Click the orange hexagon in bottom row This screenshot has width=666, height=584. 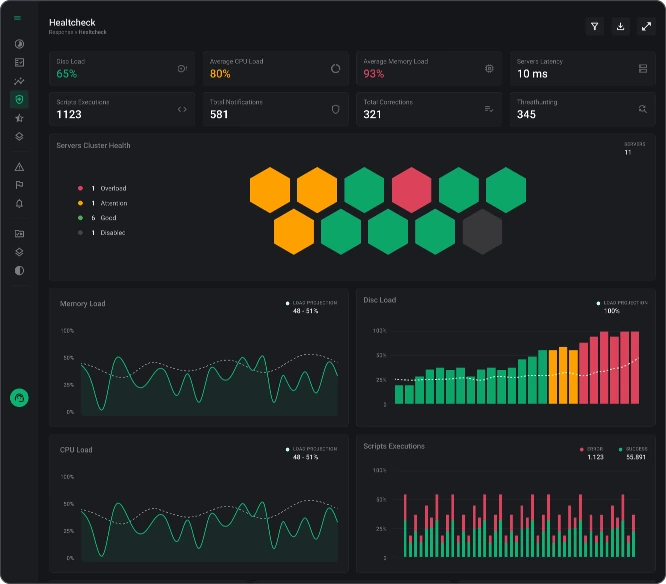[294, 231]
